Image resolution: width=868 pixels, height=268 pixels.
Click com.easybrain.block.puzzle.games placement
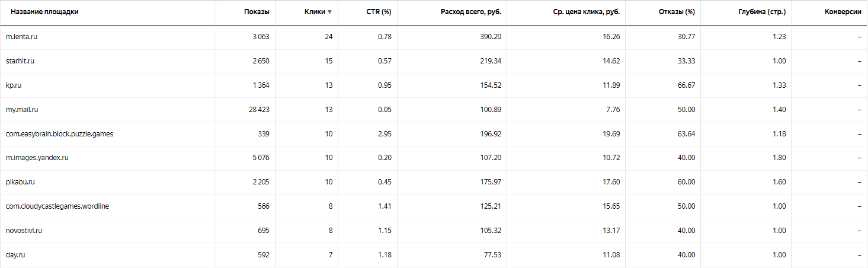click(59, 134)
